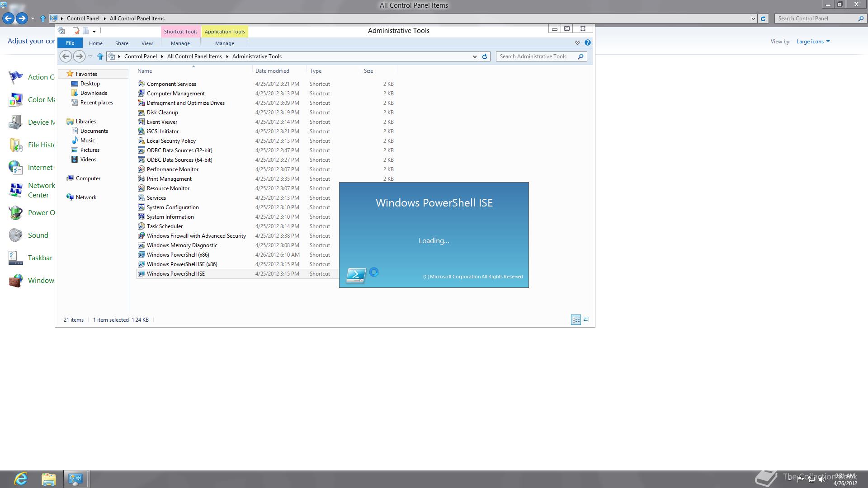Select the Services gear icon
The width and height of the screenshot is (868, 488).
141,198
